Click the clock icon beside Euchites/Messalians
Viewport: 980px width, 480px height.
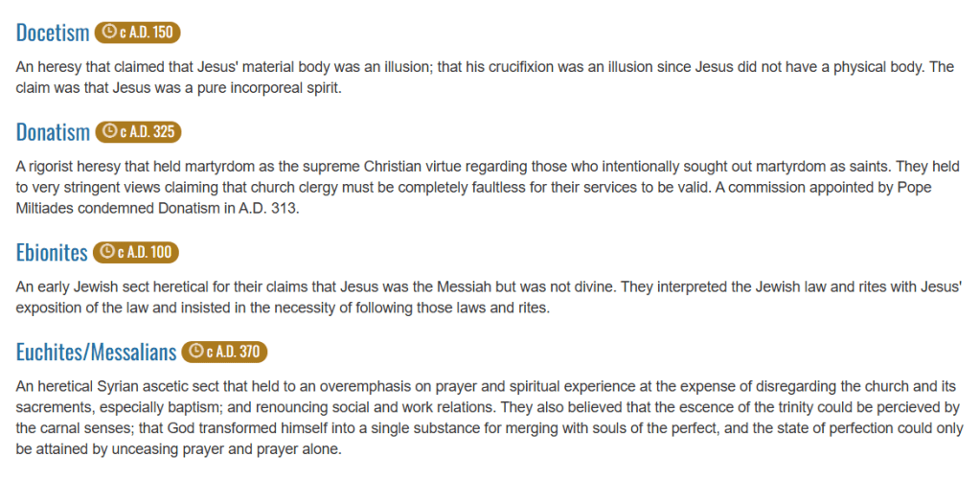tap(196, 352)
